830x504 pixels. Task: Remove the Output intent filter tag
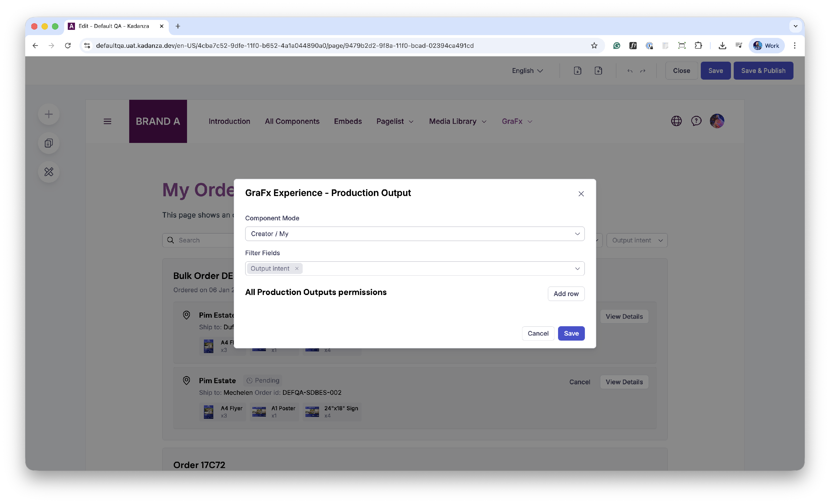point(297,268)
